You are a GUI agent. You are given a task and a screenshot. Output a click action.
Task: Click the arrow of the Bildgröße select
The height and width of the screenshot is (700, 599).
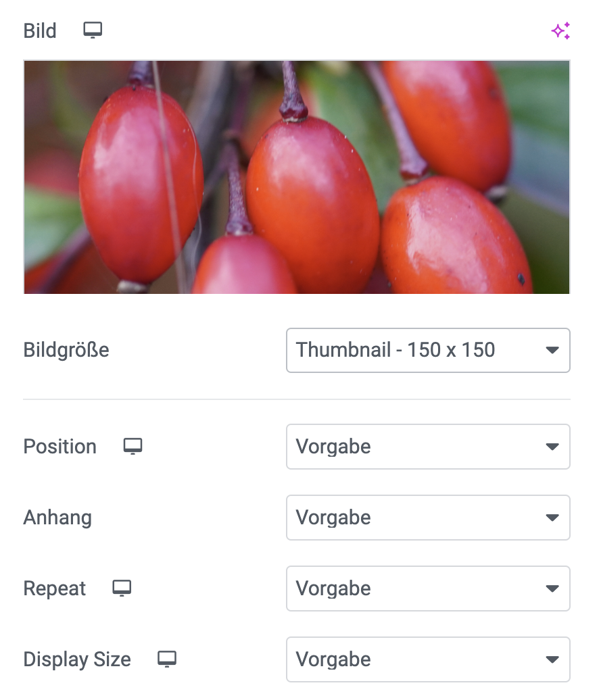[552, 350]
